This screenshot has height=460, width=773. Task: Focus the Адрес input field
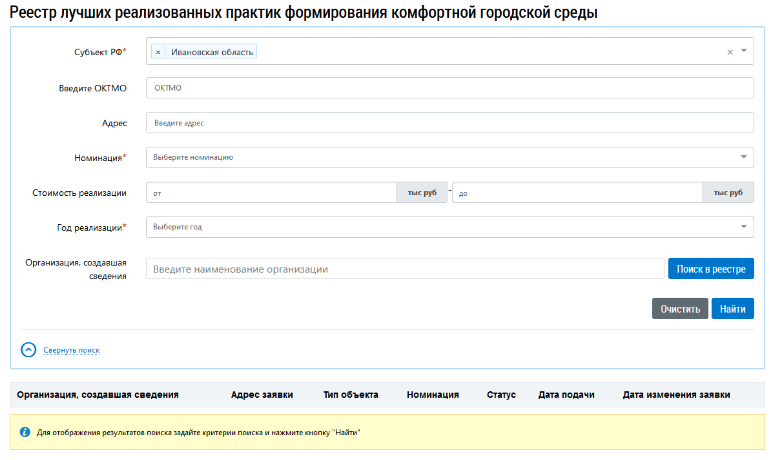(x=449, y=123)
